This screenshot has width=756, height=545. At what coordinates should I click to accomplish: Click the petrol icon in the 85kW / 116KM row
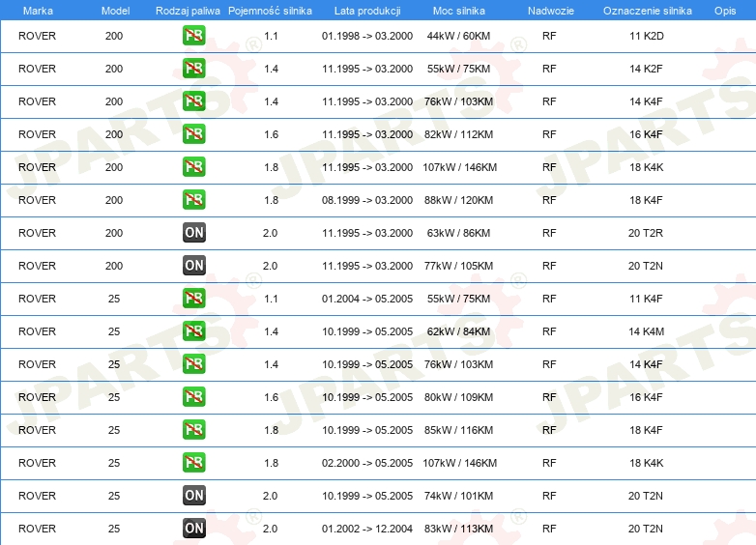coord(193,429)
